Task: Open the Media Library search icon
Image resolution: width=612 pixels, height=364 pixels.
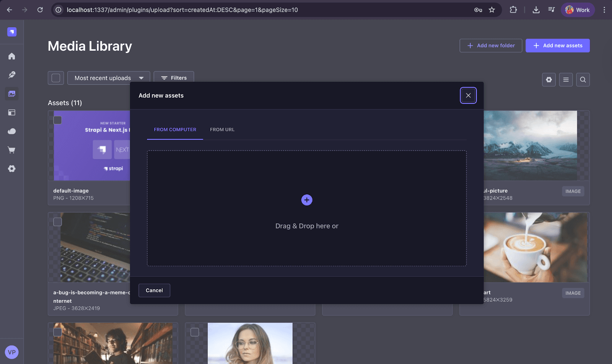Action: tap(583, 80)
